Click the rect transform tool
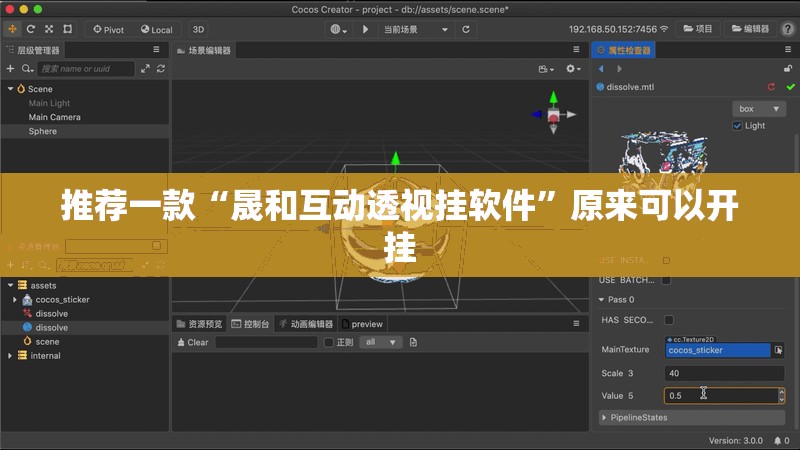The height and width of the screenshot is (450, 800). [67, 30]
